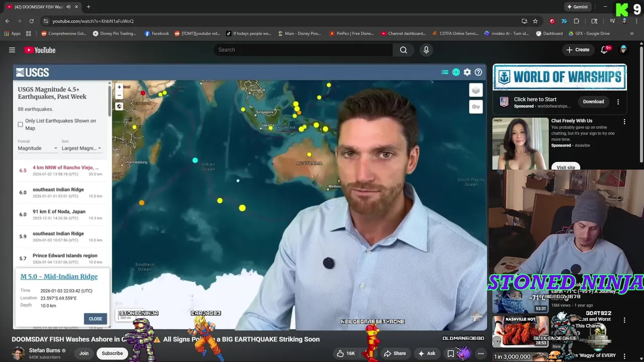Open the YouTube account avatar menu

point(623,50)
